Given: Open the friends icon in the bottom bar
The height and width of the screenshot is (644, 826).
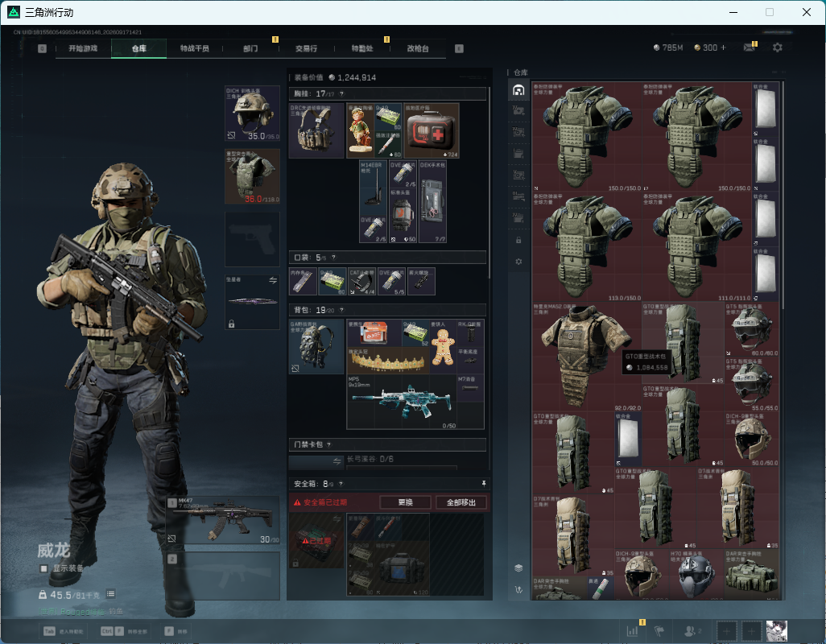Looking at the screenshot, I should point(690,631).
